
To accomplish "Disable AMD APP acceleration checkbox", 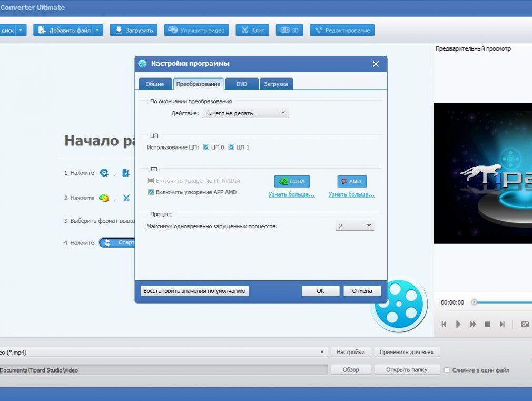I will (151, 192).
